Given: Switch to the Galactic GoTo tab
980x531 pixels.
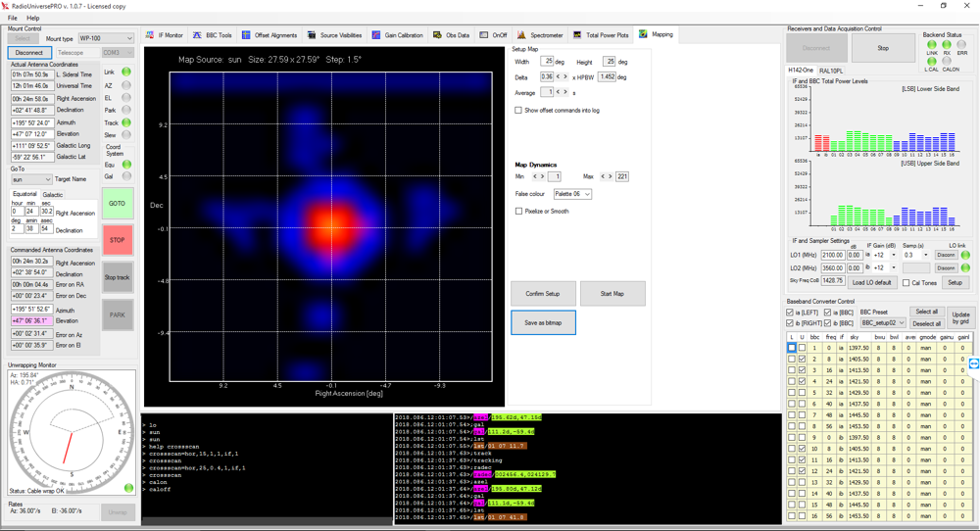Looking at the screenshot, I should pos(53,195).
